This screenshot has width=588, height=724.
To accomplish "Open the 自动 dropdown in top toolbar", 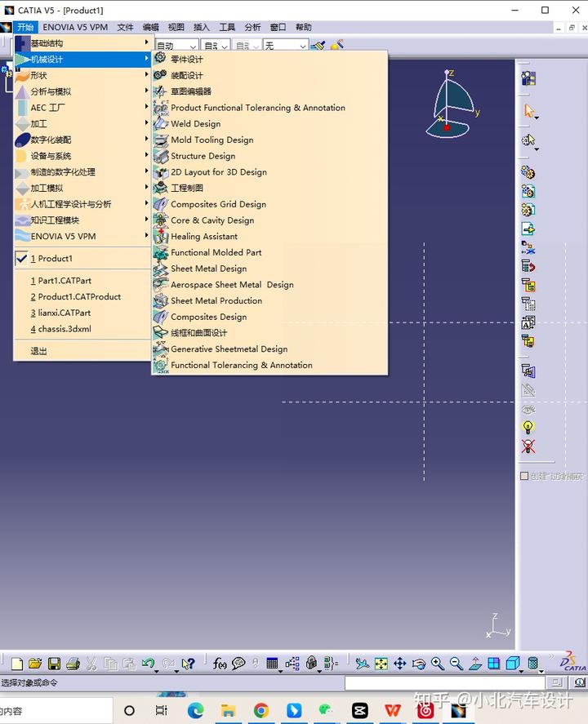I will pos(176,45).
